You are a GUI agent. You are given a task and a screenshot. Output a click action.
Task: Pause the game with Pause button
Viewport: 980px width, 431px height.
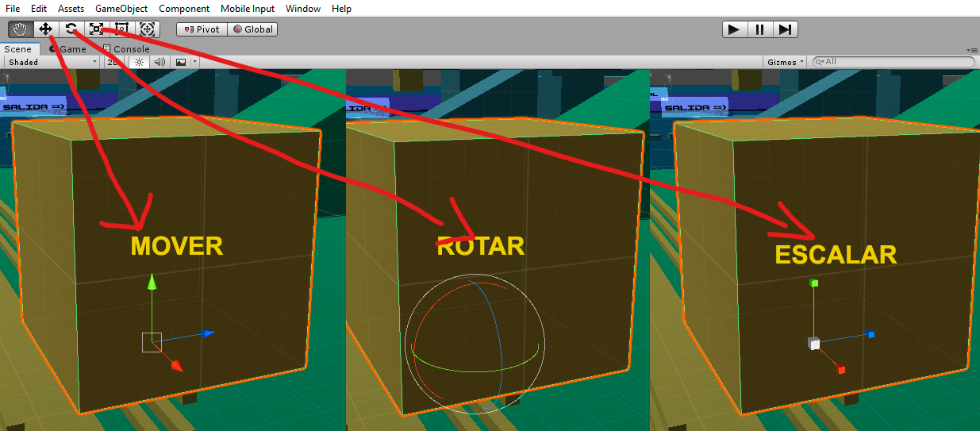[759, 29]
